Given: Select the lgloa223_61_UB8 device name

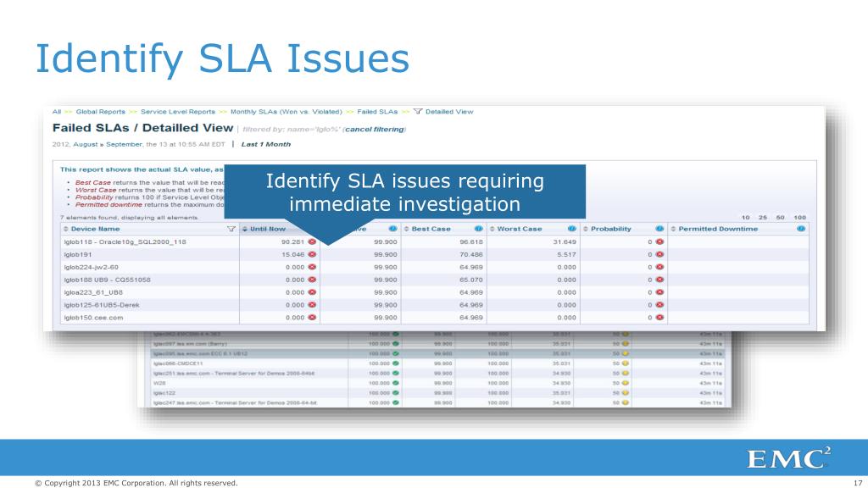Looking at the screenshot, I should point(93,292).
